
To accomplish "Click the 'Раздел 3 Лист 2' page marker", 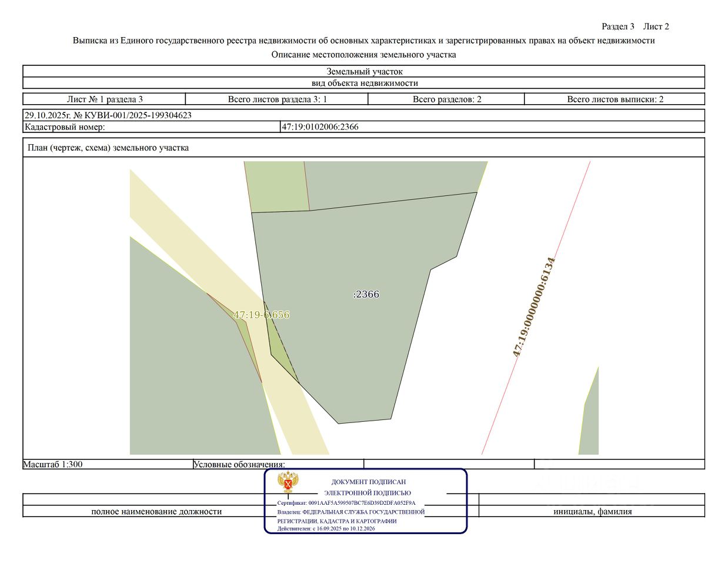I will point(635,26).
